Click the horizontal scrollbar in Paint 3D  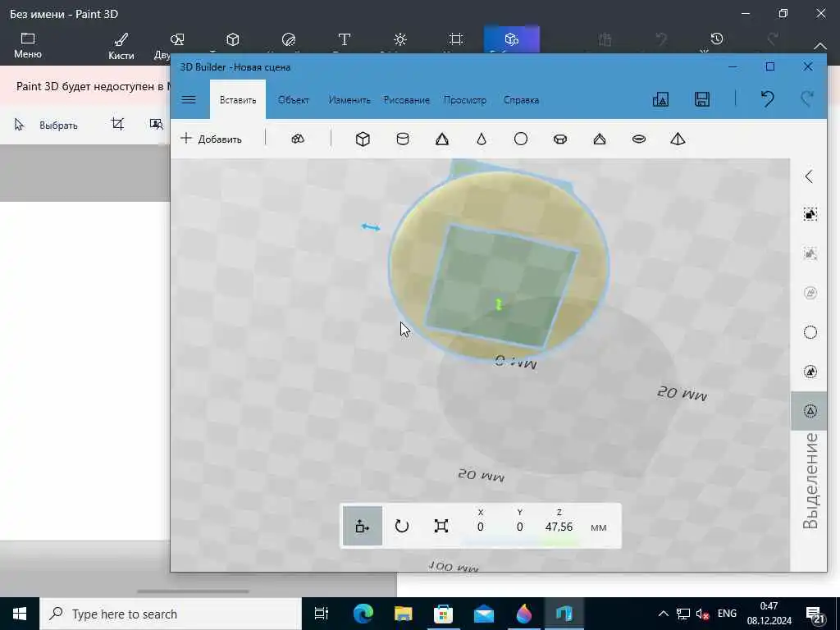pos(193,591)
